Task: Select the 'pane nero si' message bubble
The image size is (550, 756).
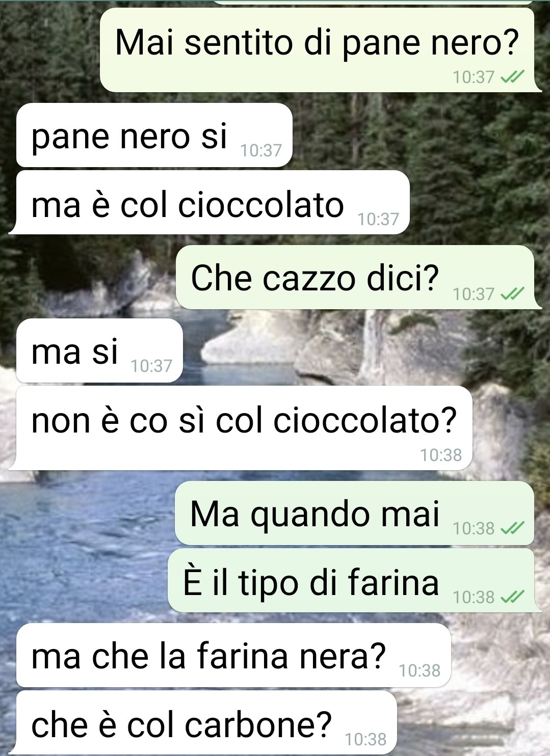Action: [154, 135]
